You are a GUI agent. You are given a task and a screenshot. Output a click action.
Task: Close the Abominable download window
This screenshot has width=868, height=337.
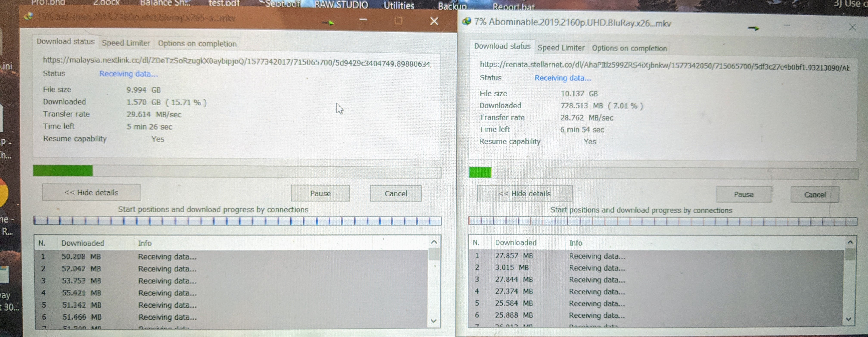pos(852,27)
